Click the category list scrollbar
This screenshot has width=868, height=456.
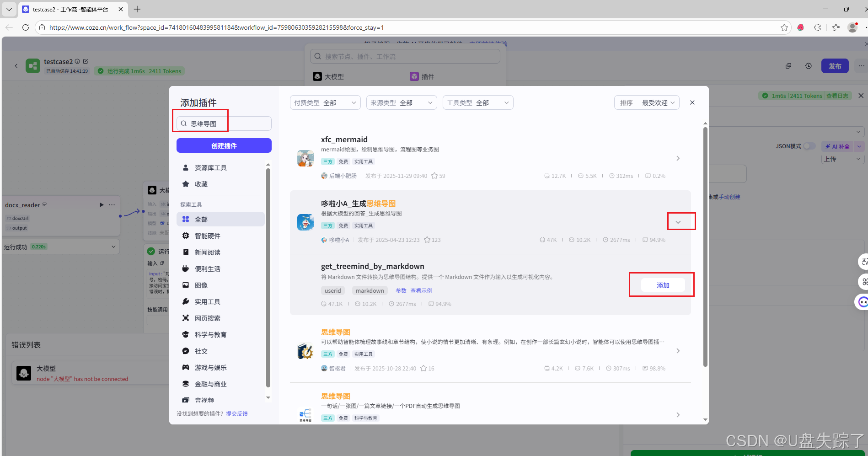(x=268, y=278)
